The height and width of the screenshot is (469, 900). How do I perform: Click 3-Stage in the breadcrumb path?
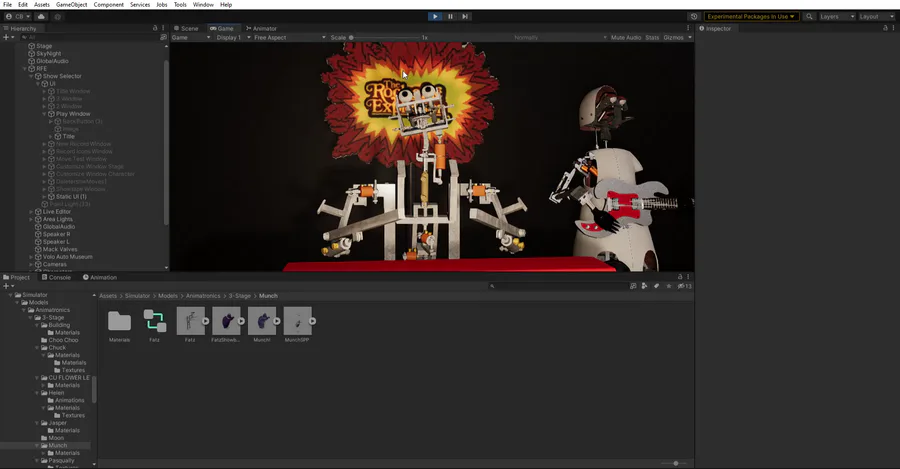coord(239,296)
